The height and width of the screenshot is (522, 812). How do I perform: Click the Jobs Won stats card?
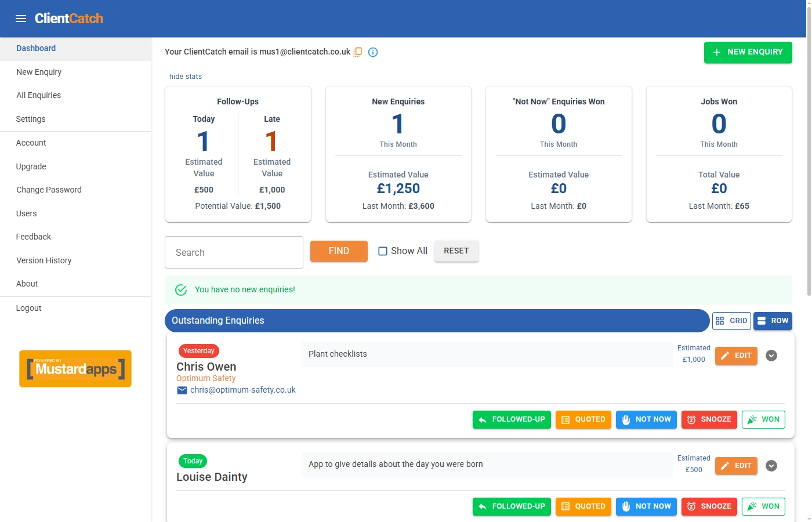tap(719, 154)
